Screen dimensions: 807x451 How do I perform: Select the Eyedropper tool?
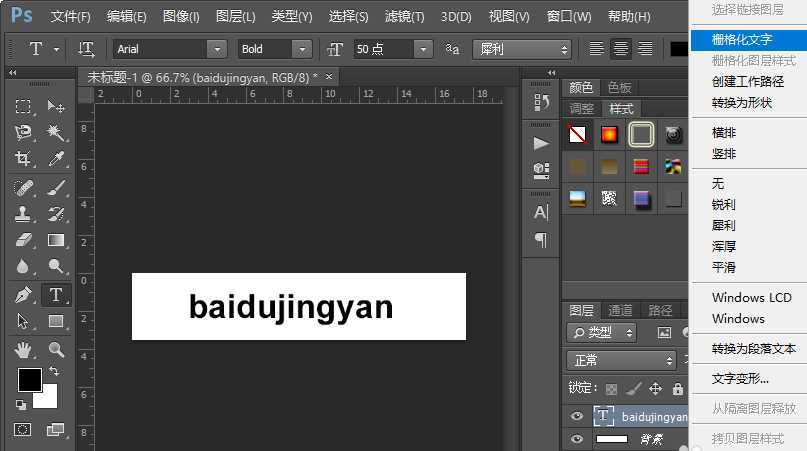[x=56, y=159]
